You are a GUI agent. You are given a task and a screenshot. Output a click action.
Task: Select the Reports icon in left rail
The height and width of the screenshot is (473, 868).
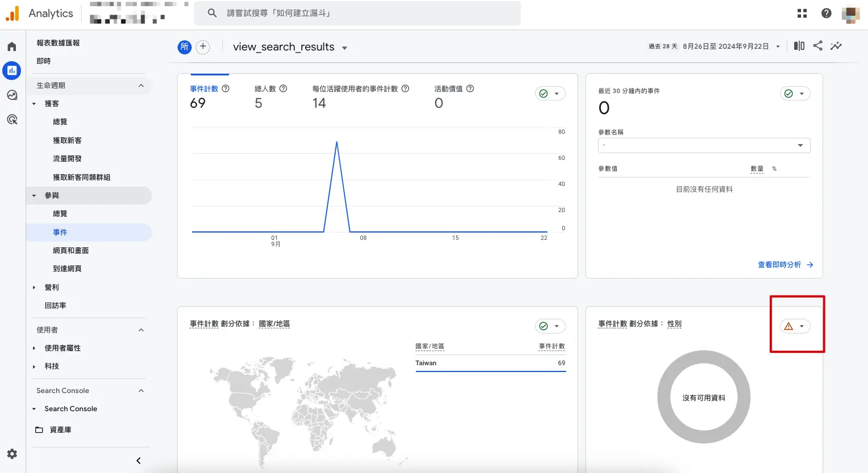pyautogui.click(x=12, y=71)
